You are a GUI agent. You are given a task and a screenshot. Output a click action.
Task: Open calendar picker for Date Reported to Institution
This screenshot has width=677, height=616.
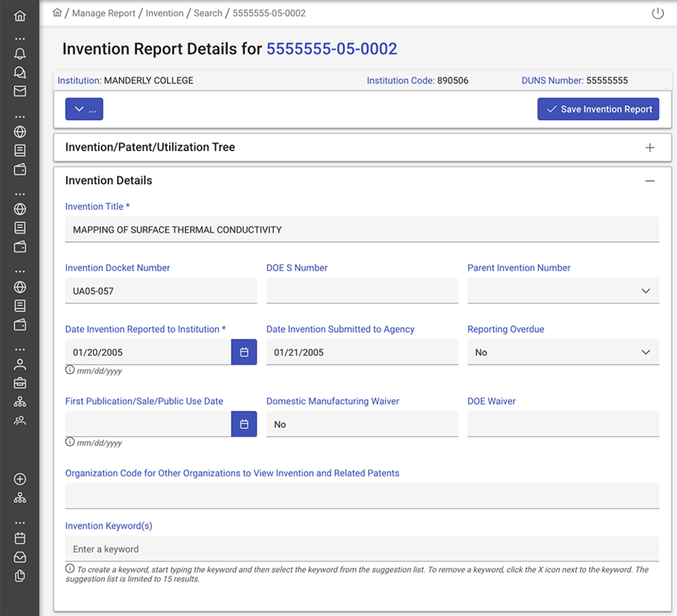click(244, 352)
